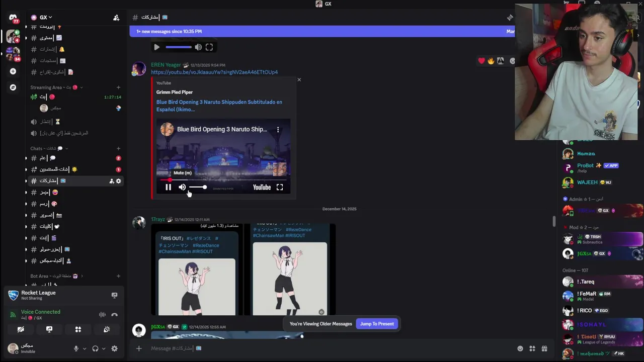Open the شكوى-إقتراح channel
Screen dimensions: 644x362
pyautogui.click(x=75, y=72)
